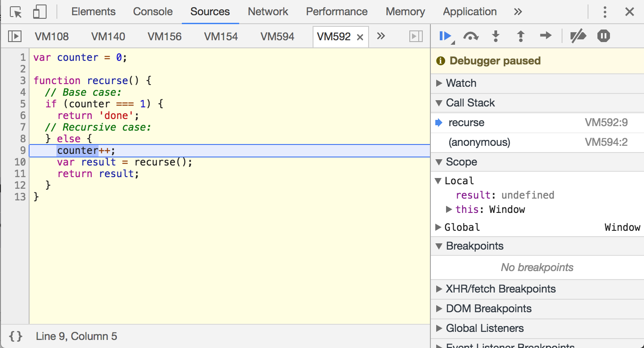644x348 pixels.
Task: Select the VM592 file tab
Action: 334,37
